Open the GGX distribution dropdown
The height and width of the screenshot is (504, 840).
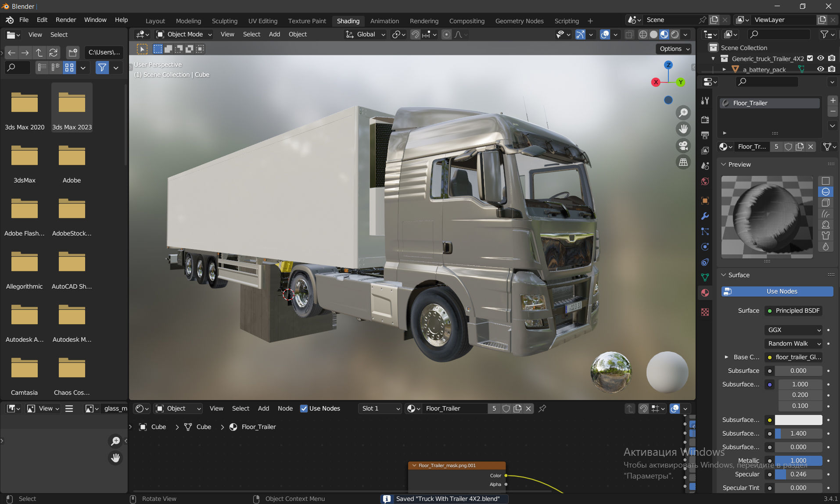click(x=793, y=330)
